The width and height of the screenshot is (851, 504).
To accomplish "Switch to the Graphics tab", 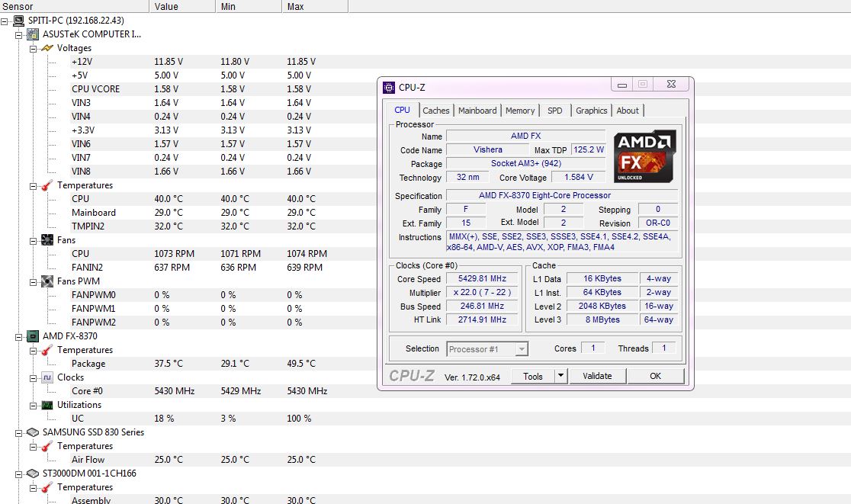I will pos(591,111).
